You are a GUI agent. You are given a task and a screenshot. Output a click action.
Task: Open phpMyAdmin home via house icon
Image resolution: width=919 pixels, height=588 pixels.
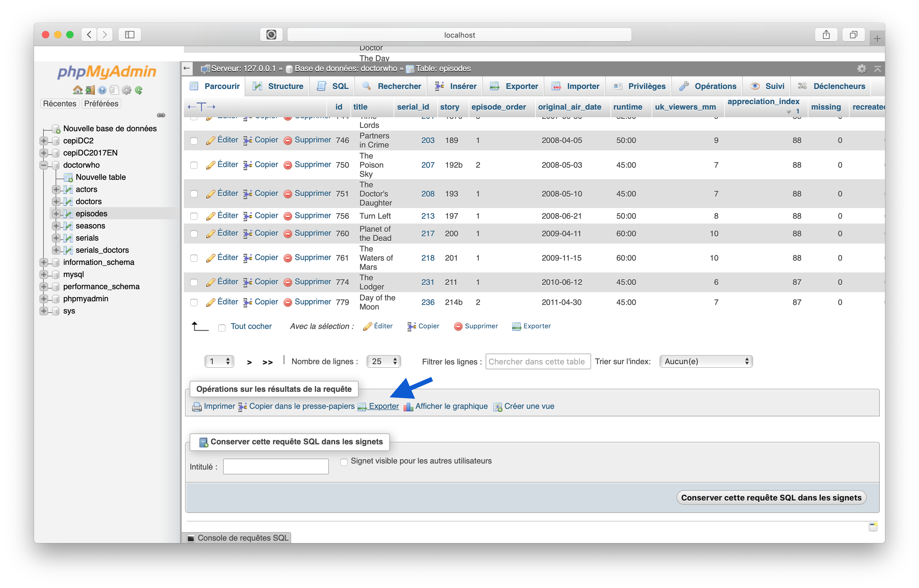pos(77,90)
